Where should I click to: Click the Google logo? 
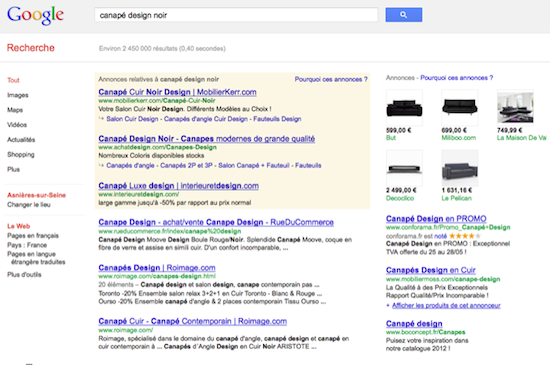pos(35,15)
